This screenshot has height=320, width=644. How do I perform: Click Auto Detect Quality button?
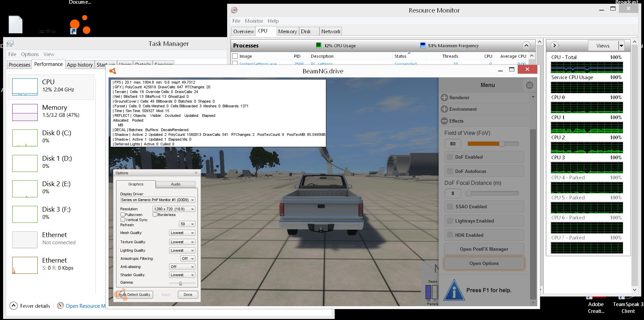(134, 295)
